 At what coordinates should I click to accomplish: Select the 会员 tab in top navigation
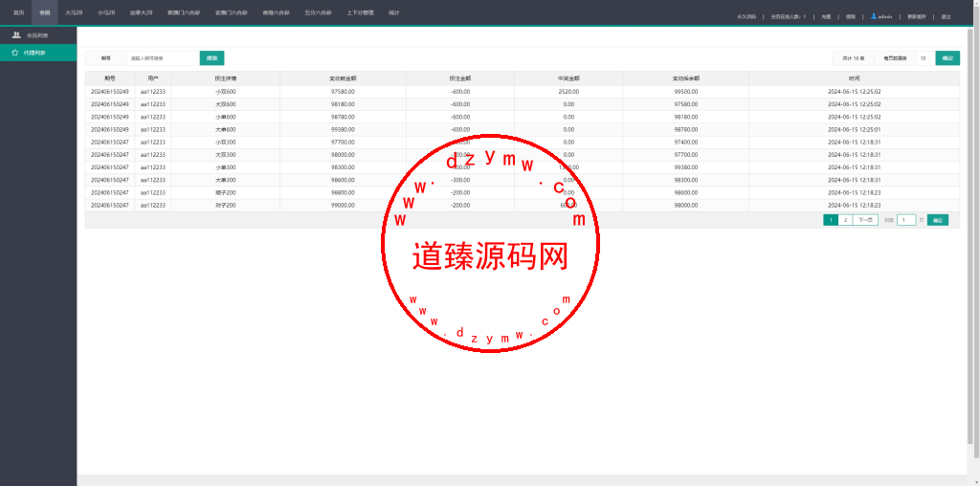44,12
